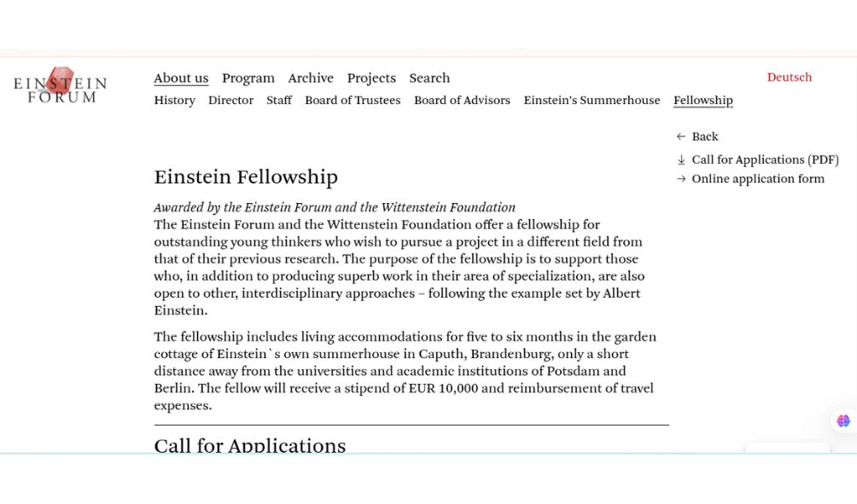
Task: Open the Online application form link
Action: pos(758,179)
